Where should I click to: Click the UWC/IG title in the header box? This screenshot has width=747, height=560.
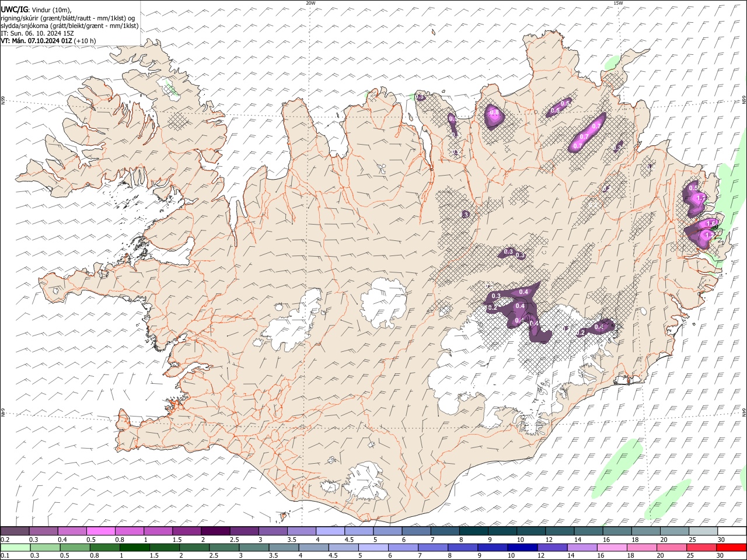pyautogui.click(x=14, y=10)
